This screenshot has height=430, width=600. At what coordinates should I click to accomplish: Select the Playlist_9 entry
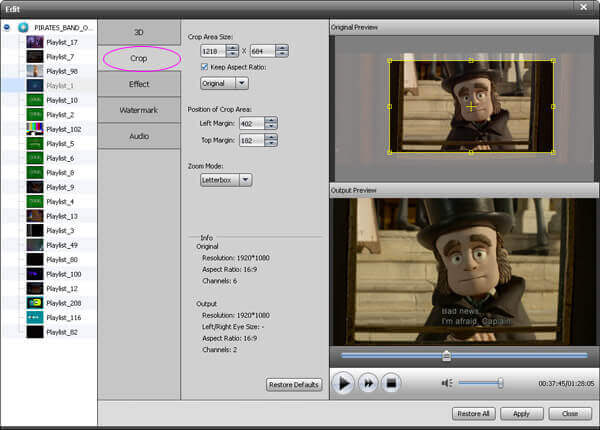click(x=60, y=187)
